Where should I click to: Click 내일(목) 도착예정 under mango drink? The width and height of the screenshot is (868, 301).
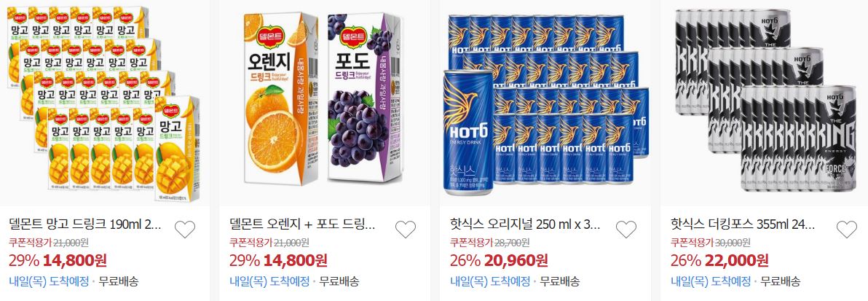(x=49, y=281)
